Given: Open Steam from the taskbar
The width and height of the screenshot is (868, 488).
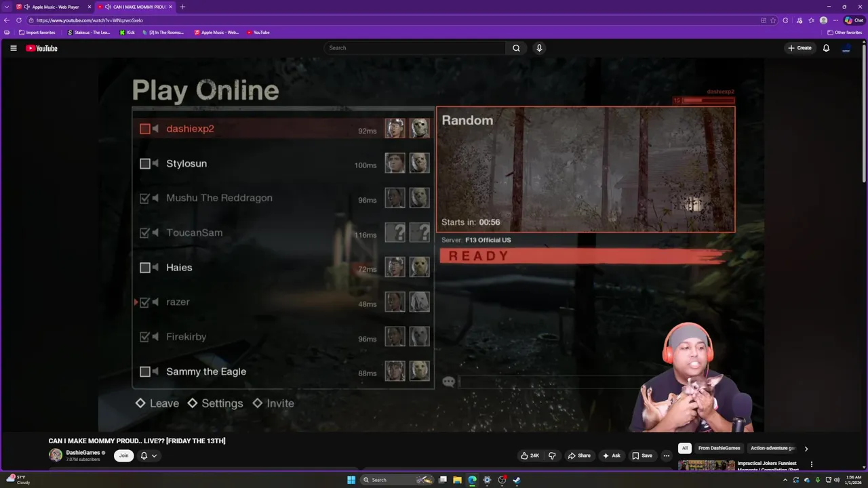Looking at the screenshot, I should pos(517,480).
